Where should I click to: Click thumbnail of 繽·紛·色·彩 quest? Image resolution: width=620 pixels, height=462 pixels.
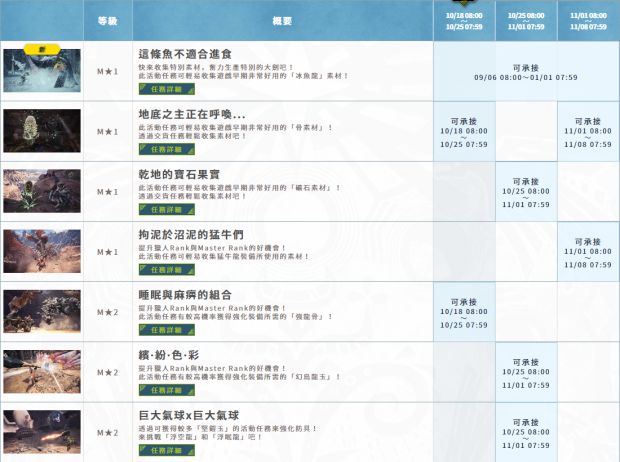coord(42,371)
